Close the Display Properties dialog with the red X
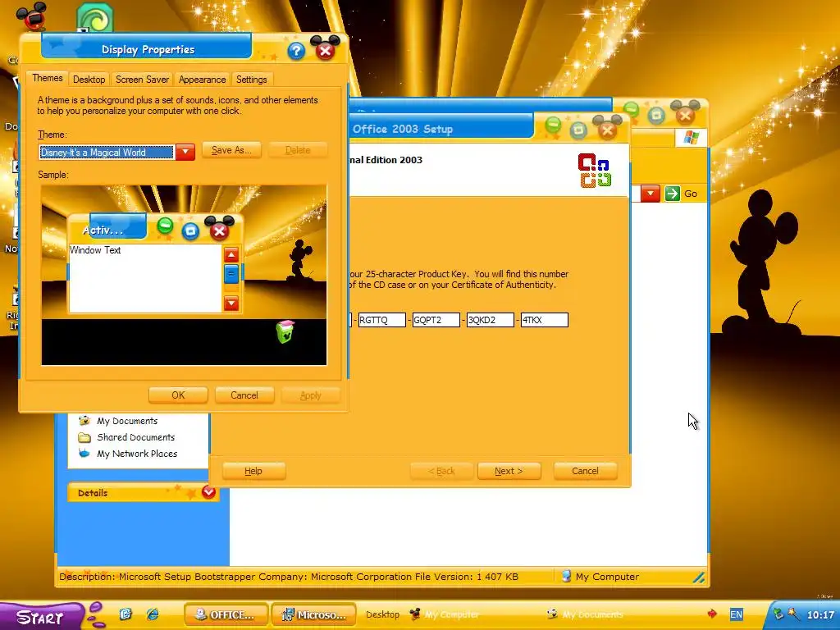Viewport: 840px width, 630px height. click(x=325, y=50)
